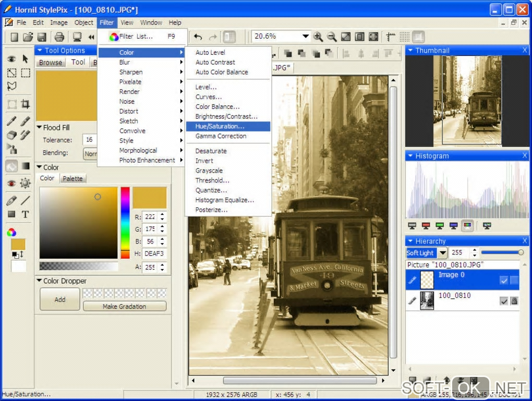Toggle the blue channel histogram icon
The height and width of the screenshot is (401, 532).
click(454, 226)
